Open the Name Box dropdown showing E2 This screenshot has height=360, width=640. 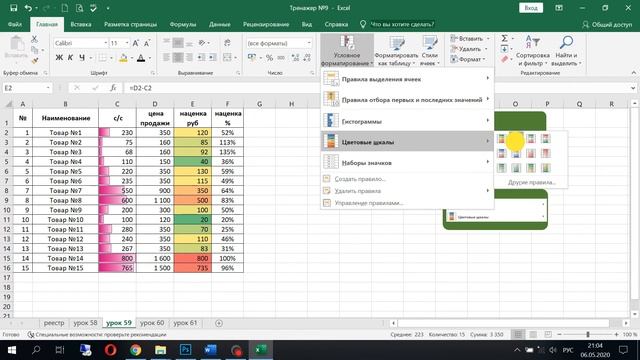[x=48, y=88]
